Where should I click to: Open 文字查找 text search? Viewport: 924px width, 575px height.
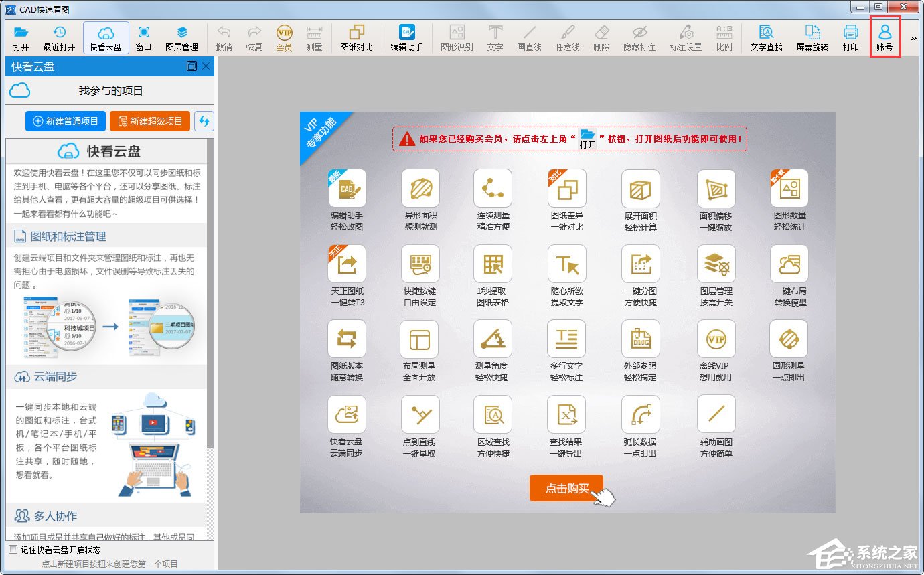click(765, 37)
